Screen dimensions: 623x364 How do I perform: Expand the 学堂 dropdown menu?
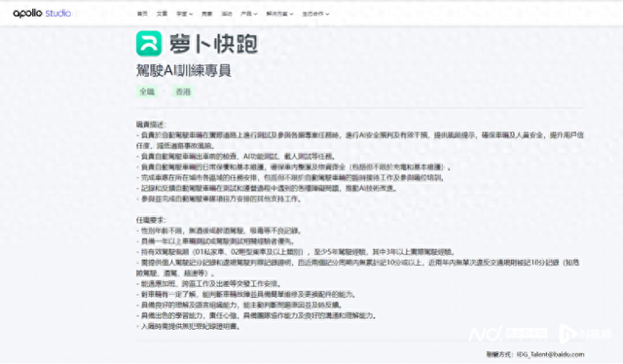[x=184, y=14]
